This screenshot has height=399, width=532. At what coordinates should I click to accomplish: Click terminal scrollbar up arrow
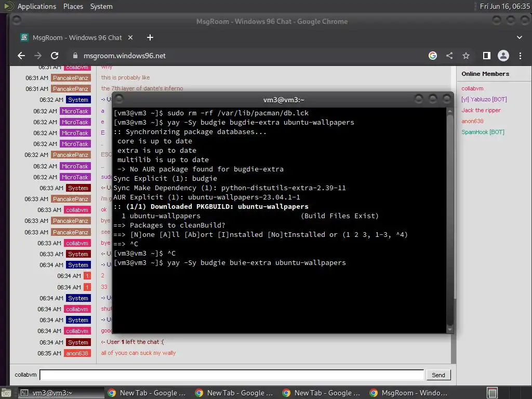point(450,111)
